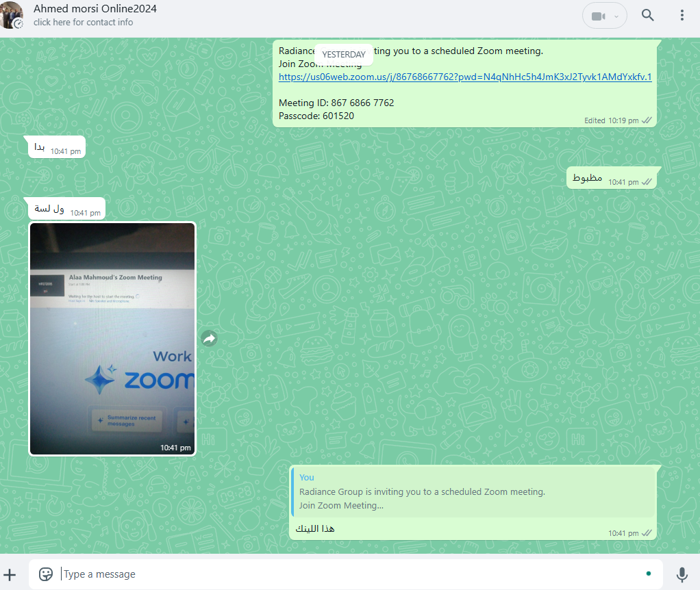Viewport: 700px width, 590px height.
Task: Click the 'click here for contact info' text
Action: pyautogui.click(x=83, y=23)
